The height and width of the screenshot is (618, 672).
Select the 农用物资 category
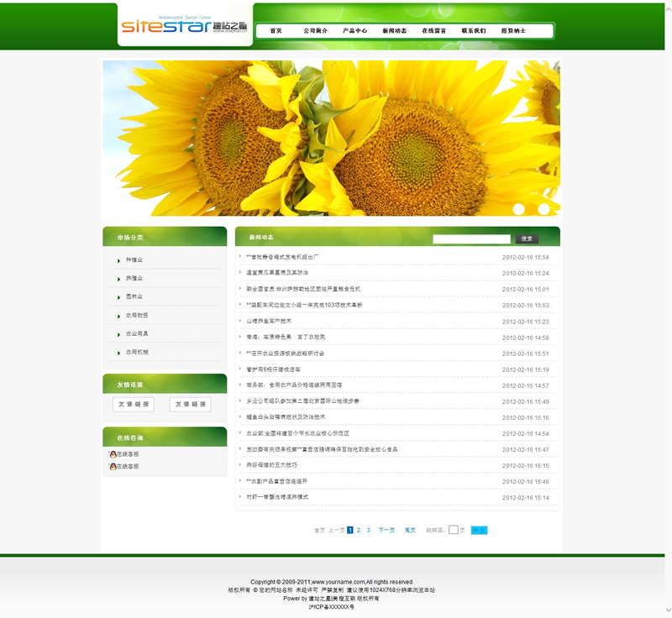point(137,316)
